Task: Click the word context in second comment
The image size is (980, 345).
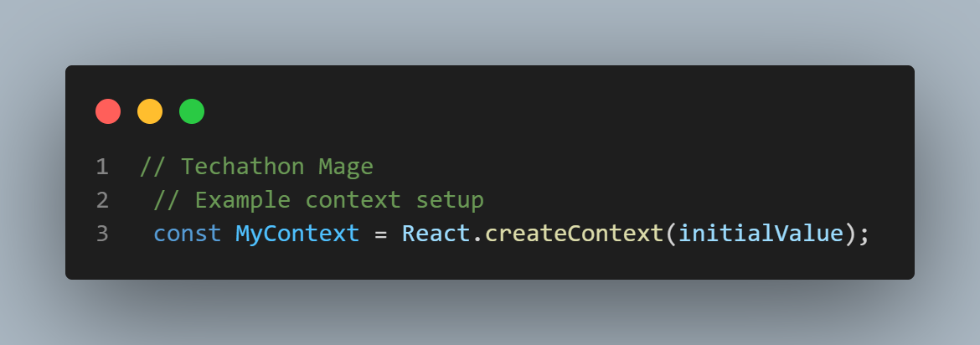Action: [x=353, y=201]
